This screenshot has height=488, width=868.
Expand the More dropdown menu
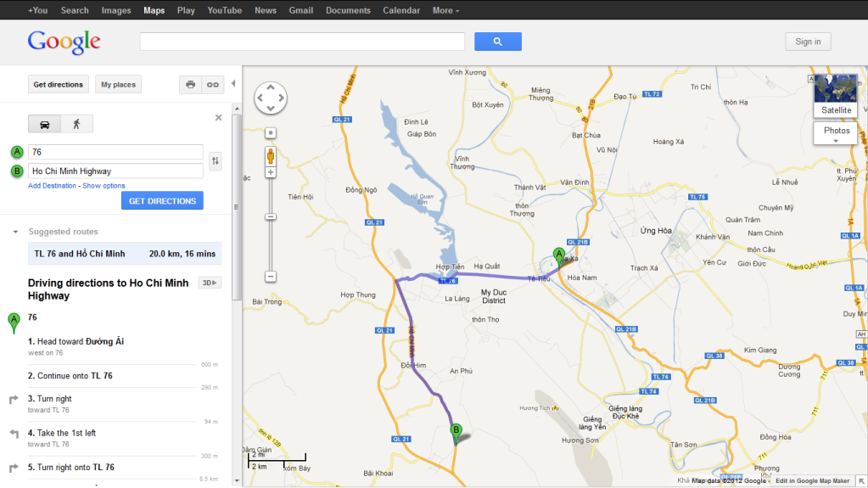pos(445,10)
